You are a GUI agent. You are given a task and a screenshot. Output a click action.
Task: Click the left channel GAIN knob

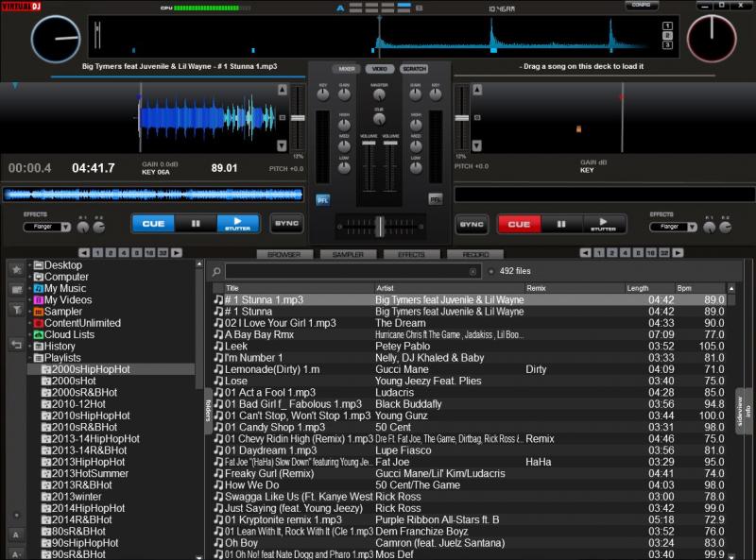click(x=344, y=95)
